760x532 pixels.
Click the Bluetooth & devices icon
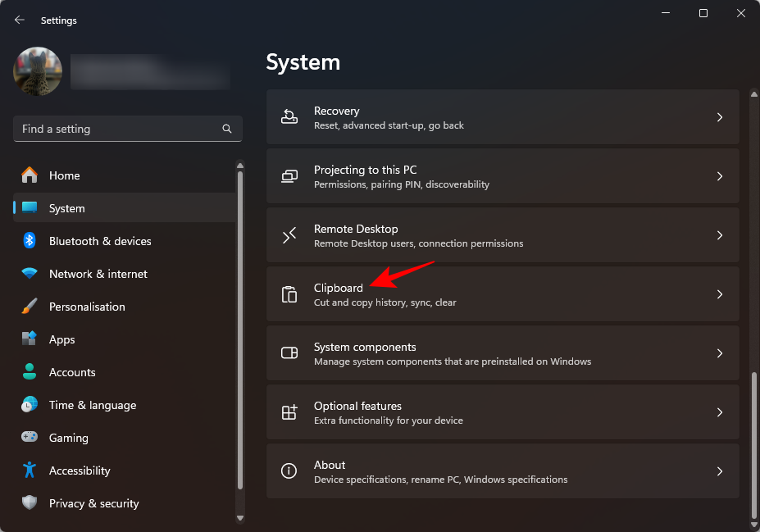tap(30, 241)
